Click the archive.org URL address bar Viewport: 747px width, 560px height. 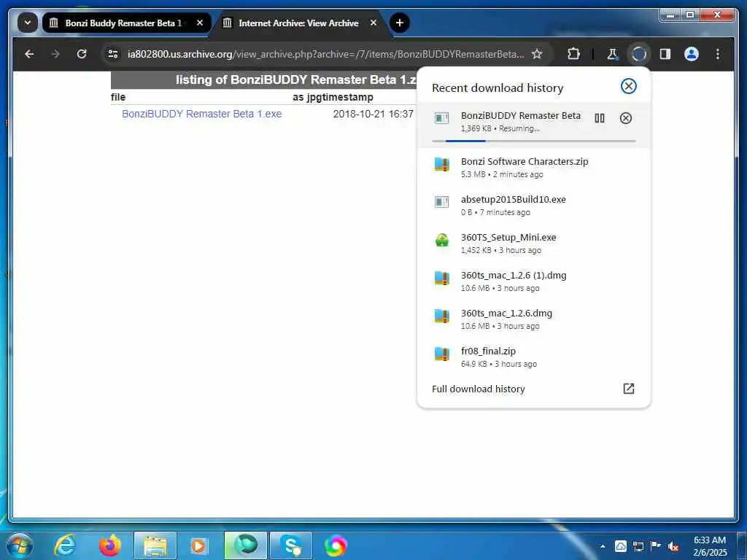[325, 54]
